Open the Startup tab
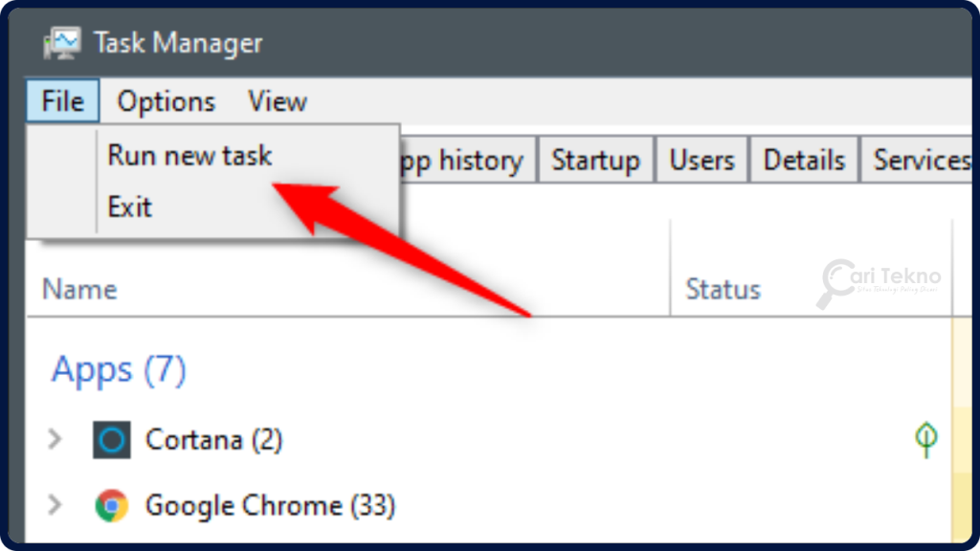Viewport: 980px width, 551px height. [x=595, y=160]
